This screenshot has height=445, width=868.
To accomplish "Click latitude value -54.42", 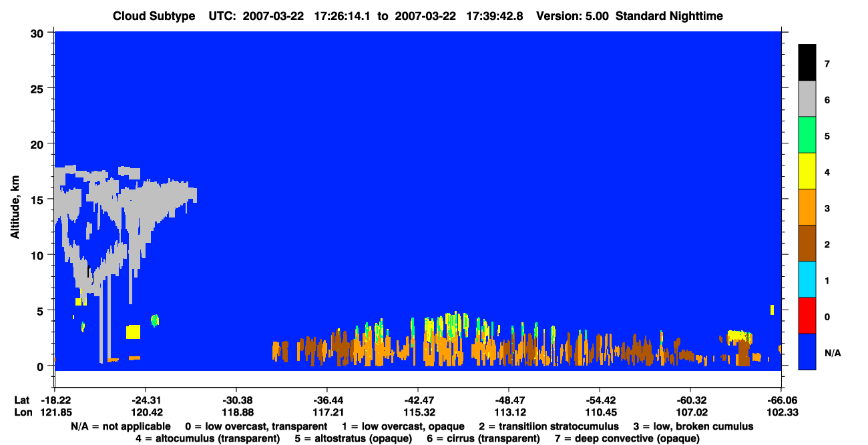I will point(600,400).
